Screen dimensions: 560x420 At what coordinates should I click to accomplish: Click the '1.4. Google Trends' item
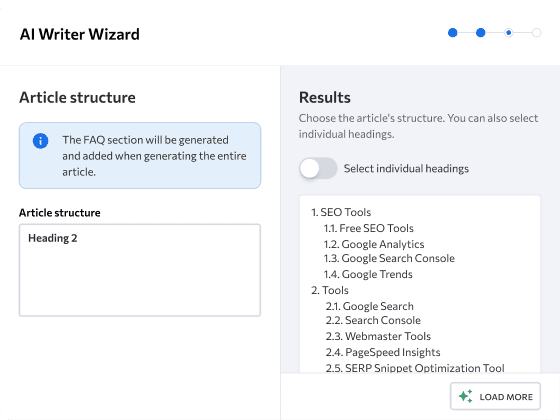tap(368, 274)
